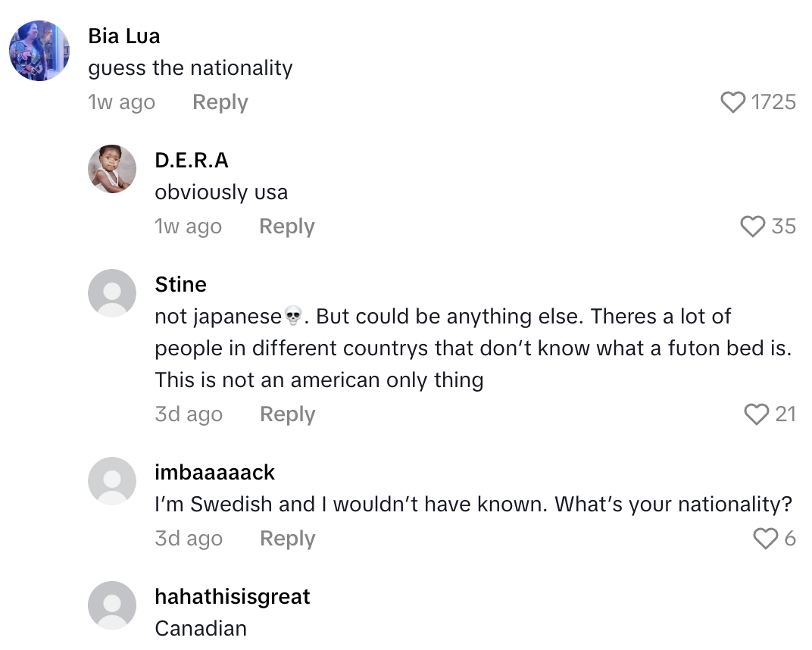Open hahathisisgreat's profile avatar
This screenshot has width=812, height=650.
pyautogui.click(x=112, y=605)
